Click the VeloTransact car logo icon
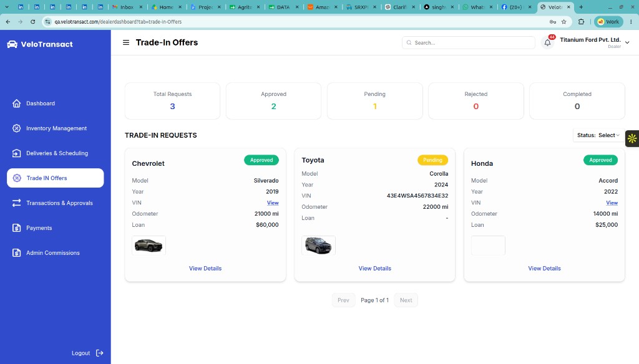 (12, 44)
